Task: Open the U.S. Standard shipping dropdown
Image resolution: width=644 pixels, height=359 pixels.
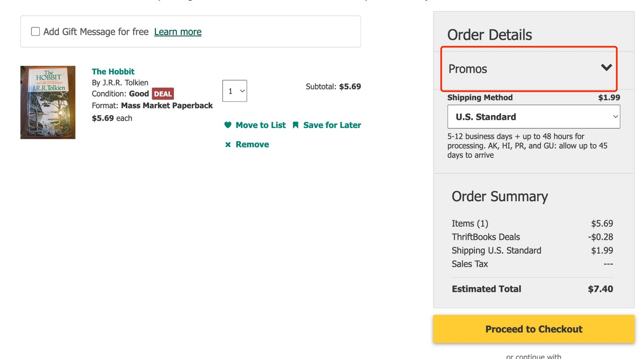Action: [x=534, y=117]
